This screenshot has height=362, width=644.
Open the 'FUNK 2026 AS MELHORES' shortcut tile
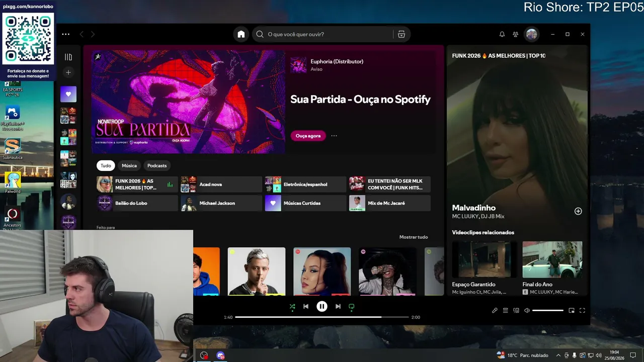[137, 185]
